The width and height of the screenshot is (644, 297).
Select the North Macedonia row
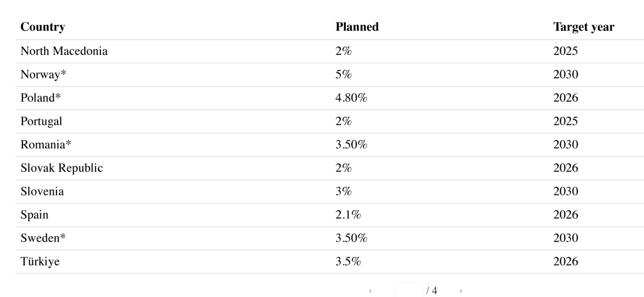64,52
